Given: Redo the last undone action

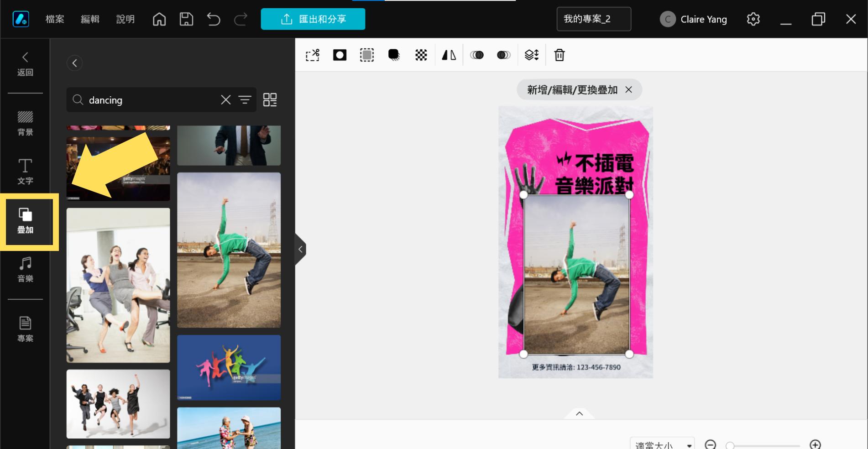Looking at the screenshot, I should [x=241, y=19].
